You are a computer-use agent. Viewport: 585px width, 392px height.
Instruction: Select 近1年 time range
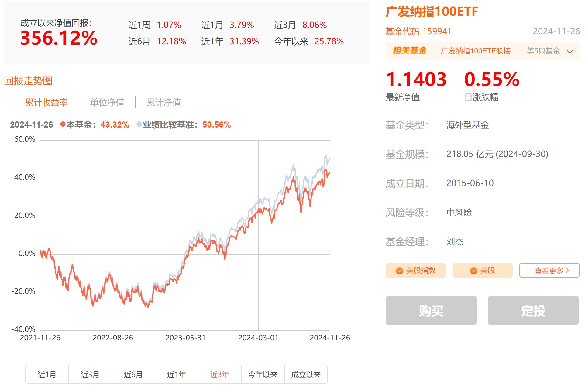pyautogui.click(x=177, y=374)
